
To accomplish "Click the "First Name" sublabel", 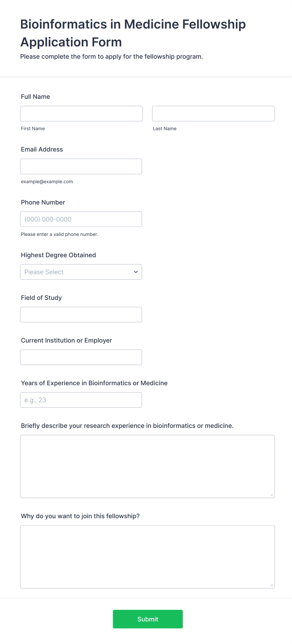I will pos(33,129).
